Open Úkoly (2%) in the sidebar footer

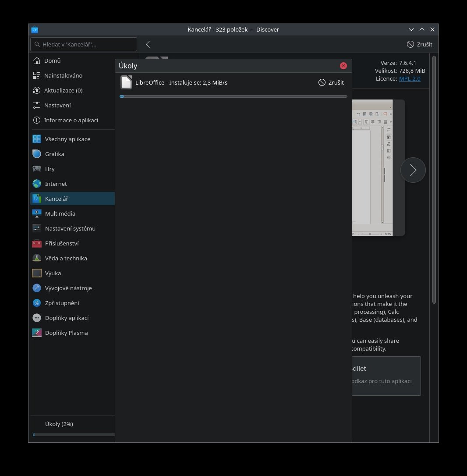(72, 424)
